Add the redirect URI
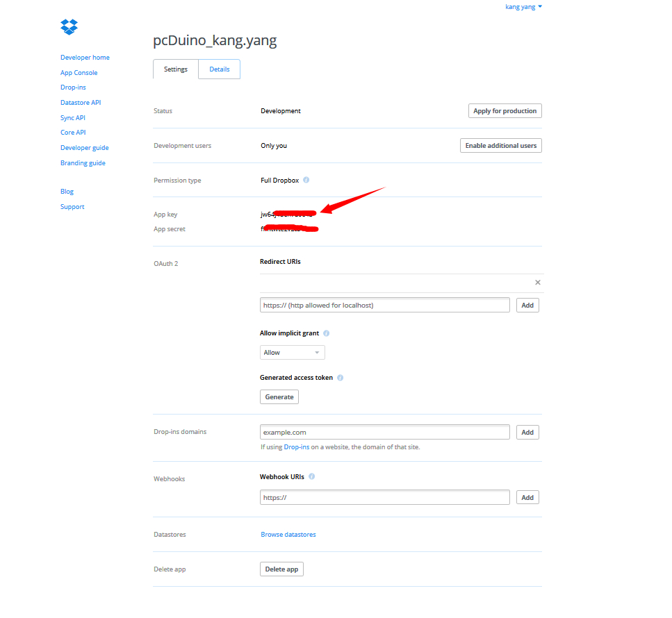This screenshot has width=672, height=618. click(x=527, y=306)
